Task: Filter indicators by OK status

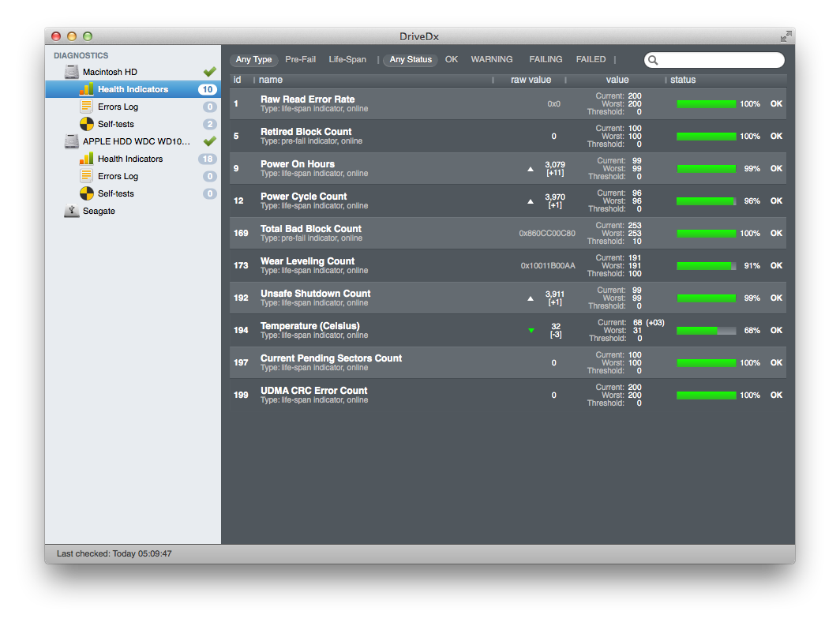Action: 452,59
